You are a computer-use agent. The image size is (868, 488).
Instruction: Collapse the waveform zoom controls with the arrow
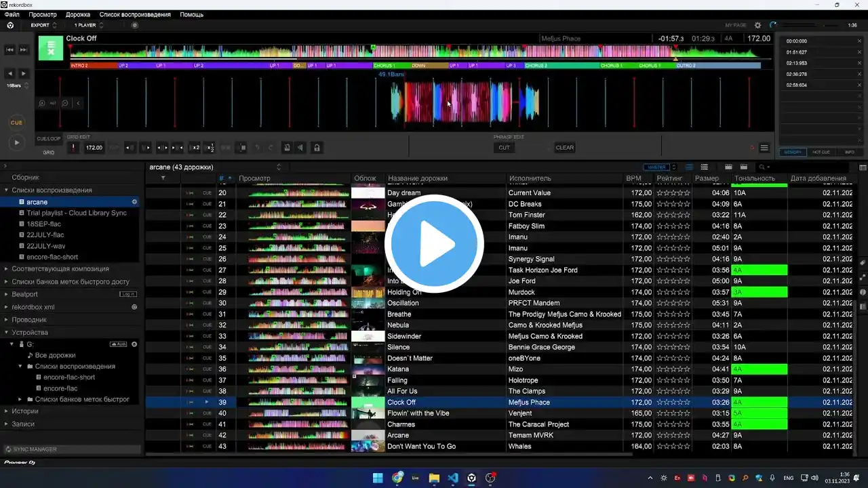[78, 103]
